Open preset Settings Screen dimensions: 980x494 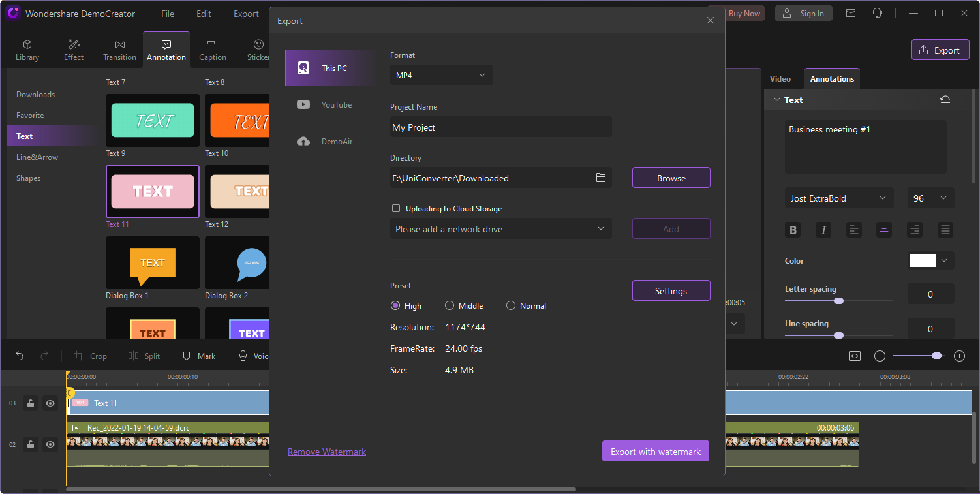pos(671,291)
